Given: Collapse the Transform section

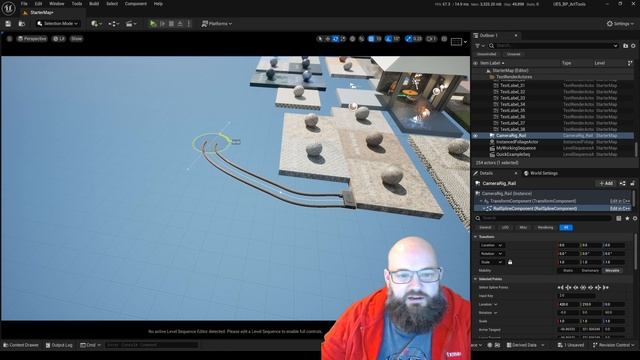Looking at the screenshot, I should coord(476,237).
